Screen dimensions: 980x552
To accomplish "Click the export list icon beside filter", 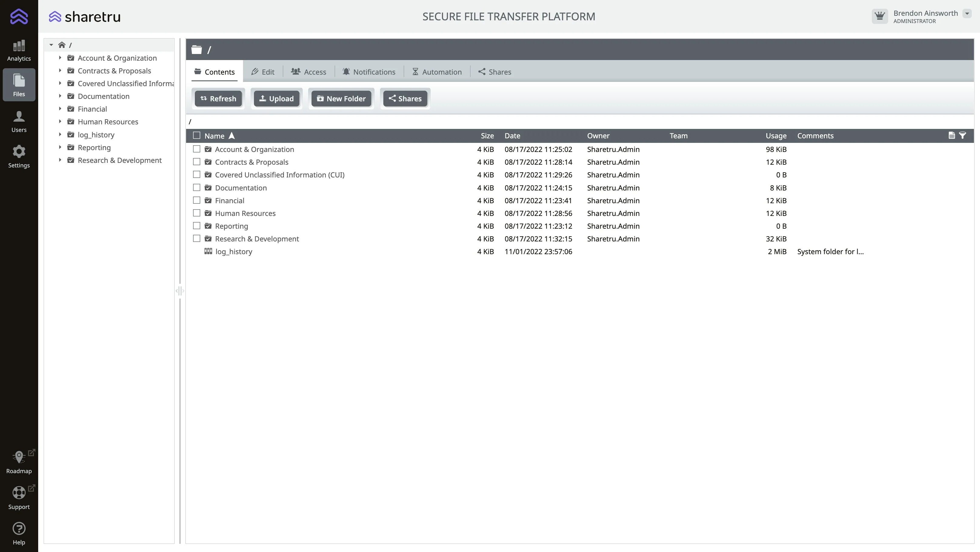I will pyautogui.click(x=952, y=136).
